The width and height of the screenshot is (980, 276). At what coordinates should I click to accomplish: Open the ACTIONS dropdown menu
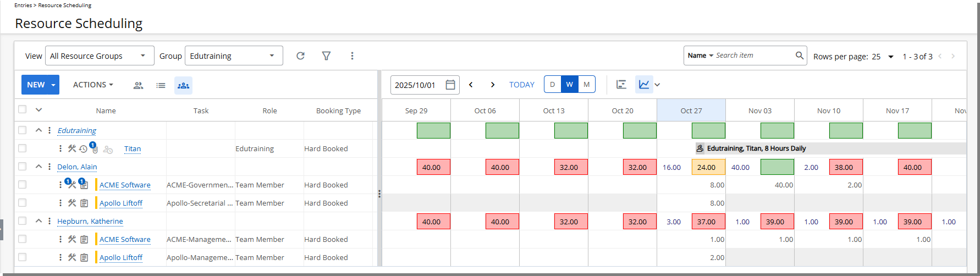93,85
